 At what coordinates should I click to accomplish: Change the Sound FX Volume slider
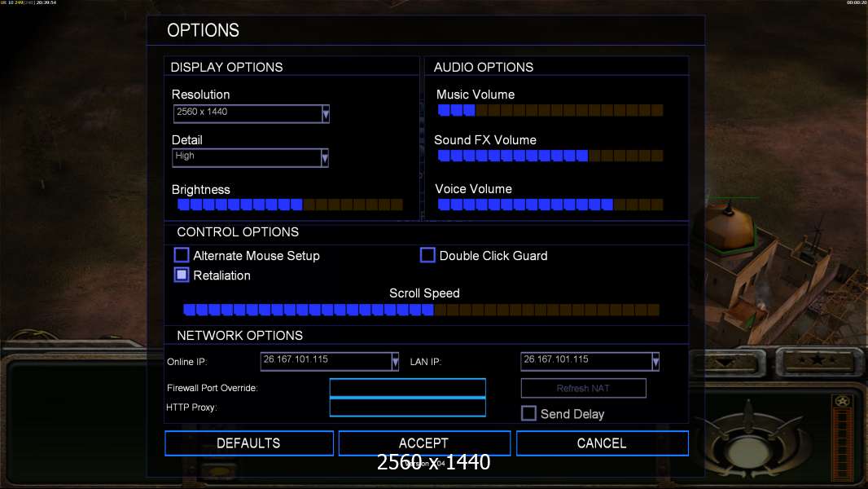click(x=550, y=156)
